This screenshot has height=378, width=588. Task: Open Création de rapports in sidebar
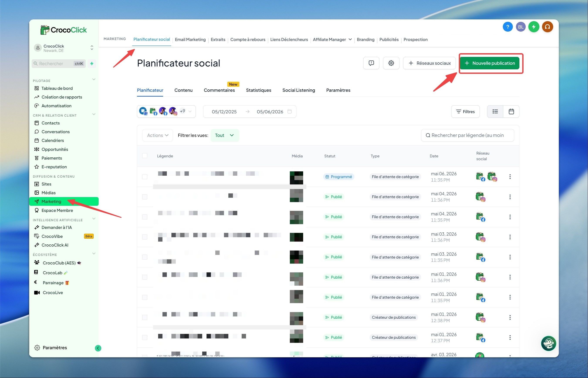tap(62, 97)
